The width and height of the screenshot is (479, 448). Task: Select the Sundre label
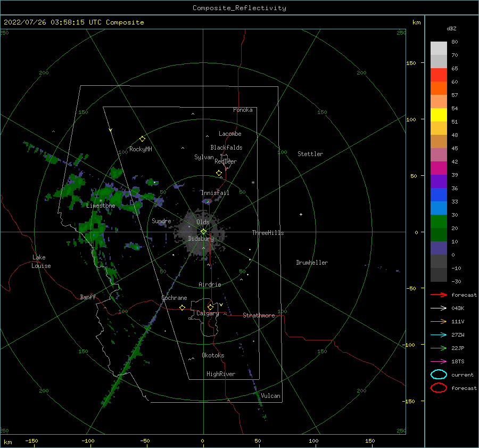point(161,221)
